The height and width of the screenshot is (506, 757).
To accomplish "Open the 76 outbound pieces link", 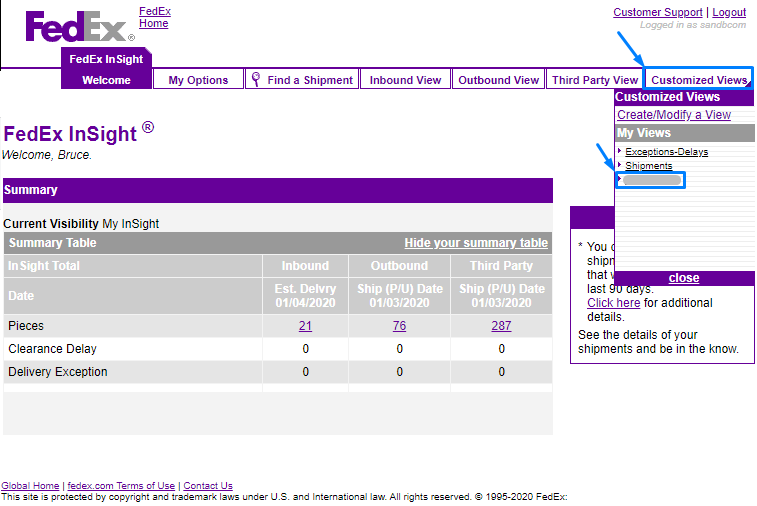I will [399, 326].
